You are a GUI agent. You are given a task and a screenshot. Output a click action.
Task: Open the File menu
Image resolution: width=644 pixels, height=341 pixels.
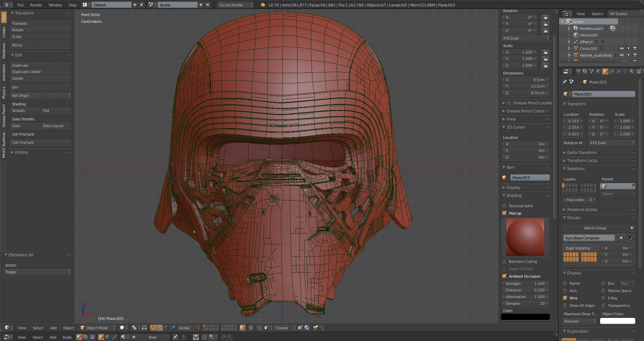20,5
